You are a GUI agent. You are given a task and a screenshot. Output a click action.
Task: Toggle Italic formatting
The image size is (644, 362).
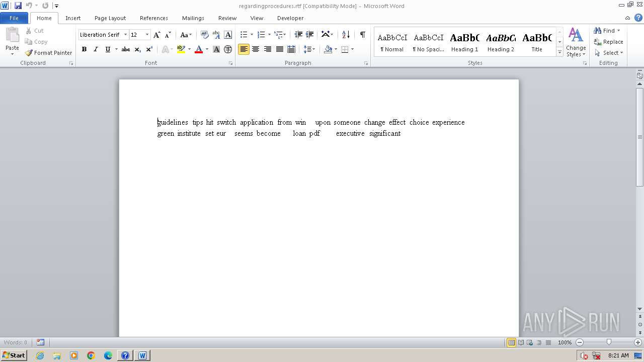tap(96, 49)
